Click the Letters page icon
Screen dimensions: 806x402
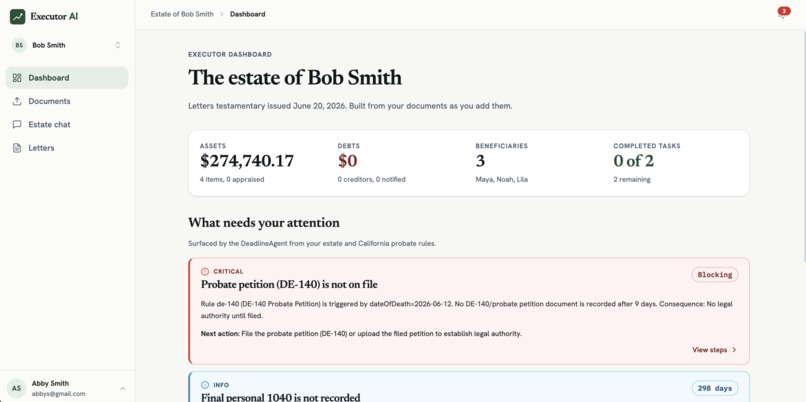17,148
